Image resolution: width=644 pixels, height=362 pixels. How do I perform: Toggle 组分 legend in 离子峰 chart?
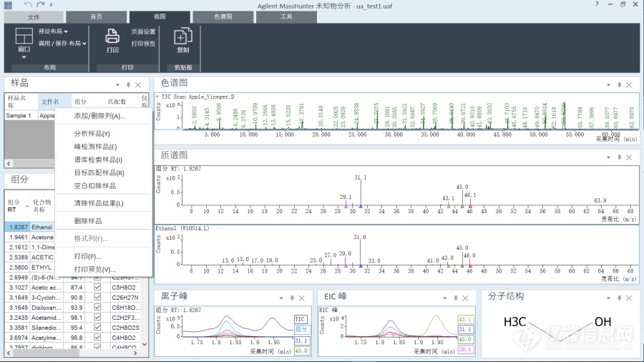tap(301, 329)
